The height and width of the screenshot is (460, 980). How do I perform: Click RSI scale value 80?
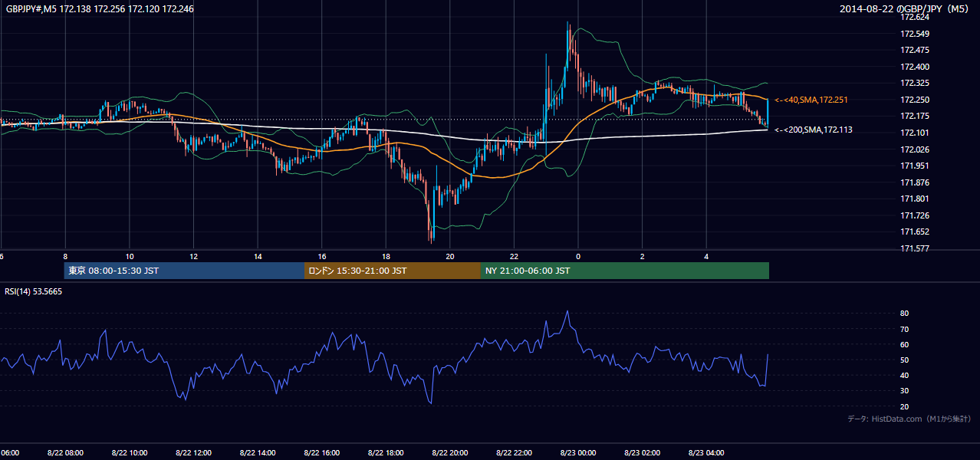(905, 314)
